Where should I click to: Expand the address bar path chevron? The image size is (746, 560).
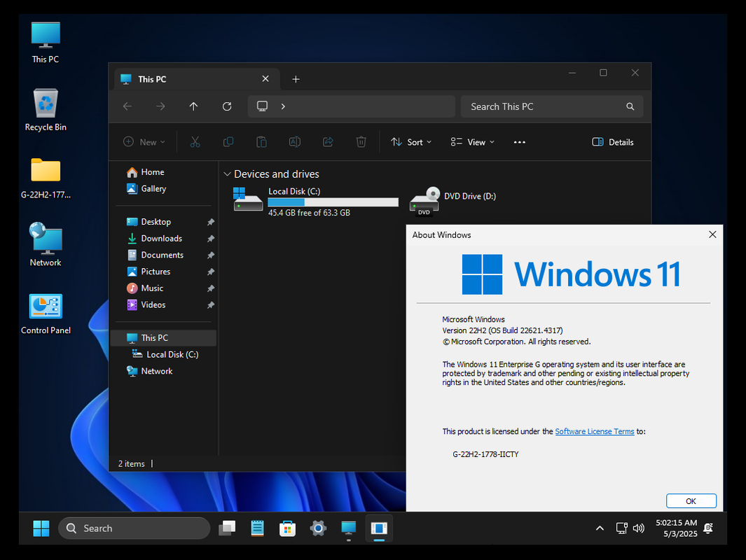tap(283, 106)
